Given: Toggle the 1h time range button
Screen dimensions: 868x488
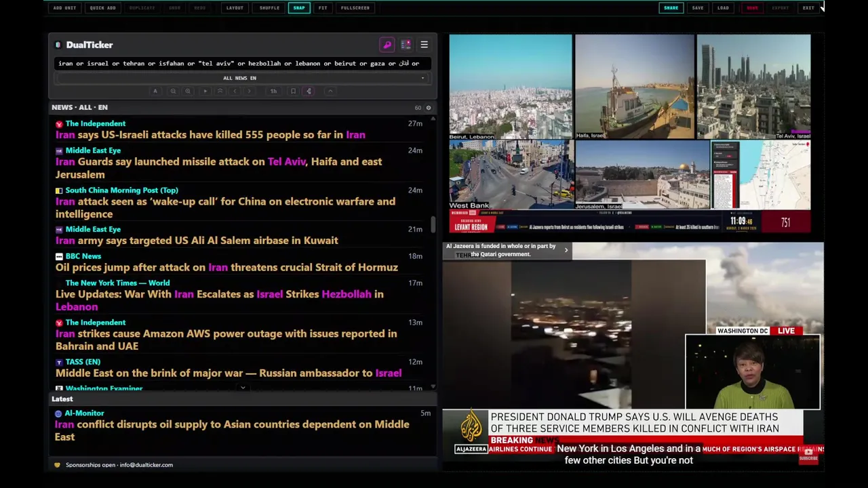Looking at the screenshot, I should 273,91.
